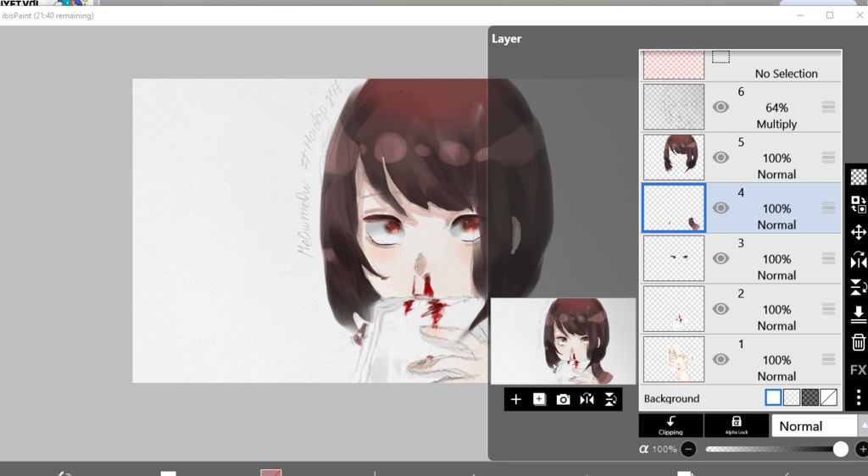The image size is (868, 476).
Task: Click the blend mode dropdown arrow
Action: (x=863, y=426)
